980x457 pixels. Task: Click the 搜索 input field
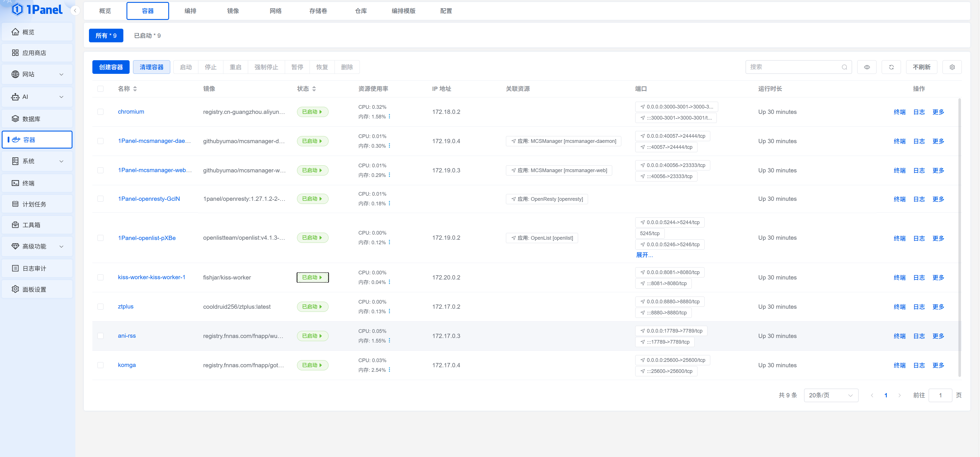tap(793, 67)
